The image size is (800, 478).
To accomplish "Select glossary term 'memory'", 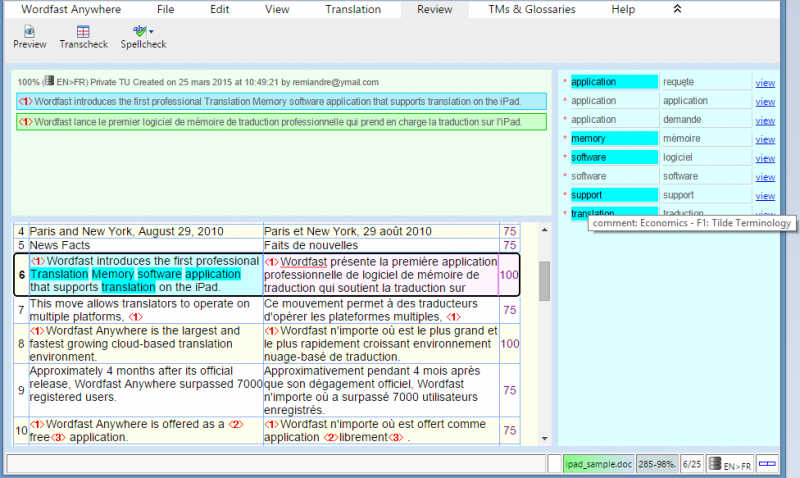I will point(614,138).
